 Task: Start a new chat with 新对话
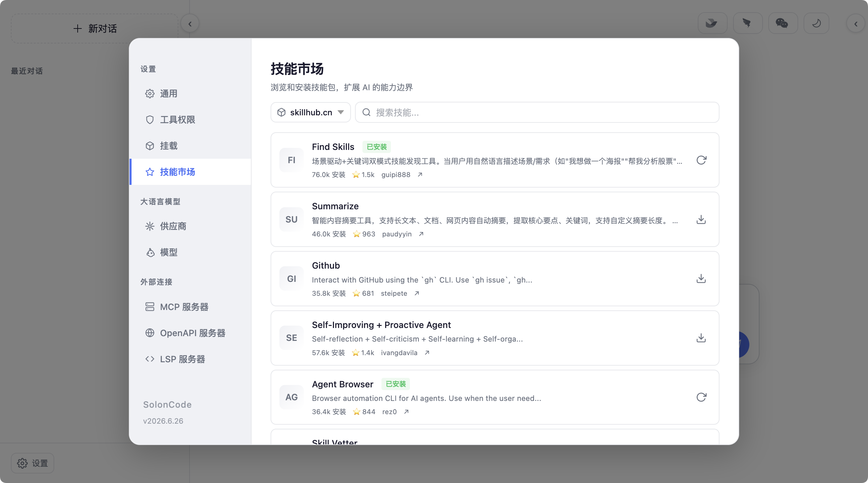coord(95,28)
